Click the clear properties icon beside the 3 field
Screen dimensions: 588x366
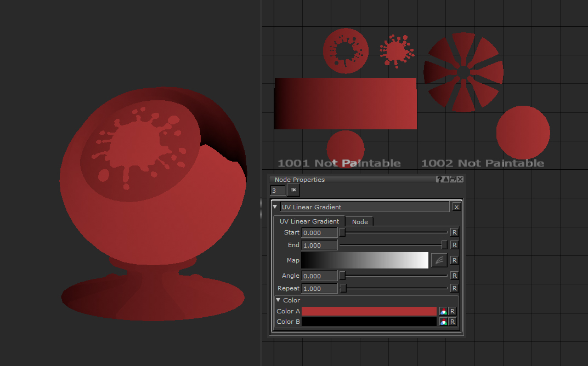(293, 190)
